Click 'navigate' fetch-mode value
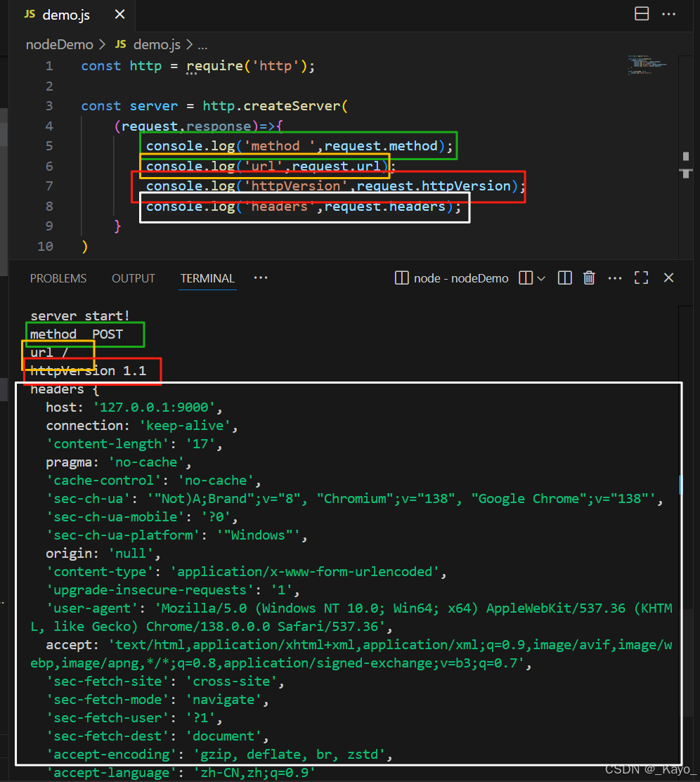This screenshot has height=782, width=700. click(223, 700)
